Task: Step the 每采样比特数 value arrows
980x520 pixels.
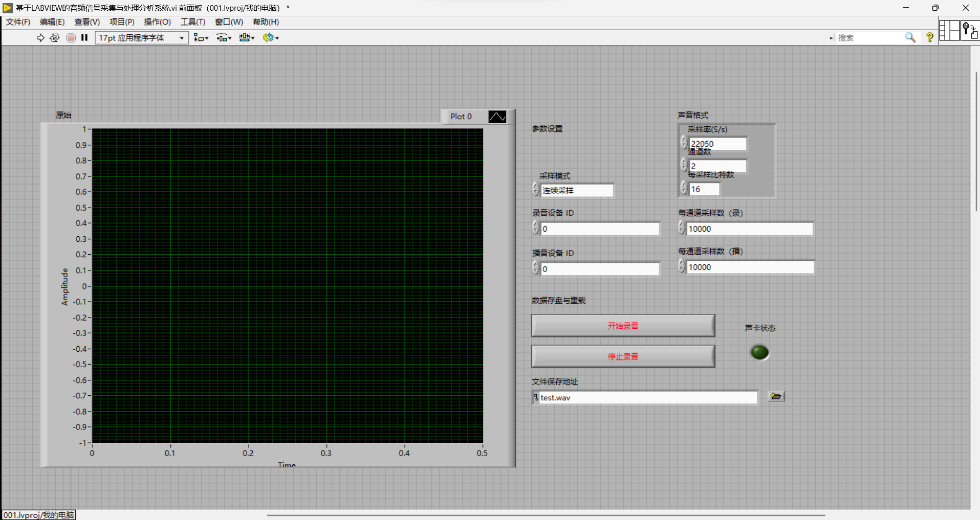Action: (684, 188)
